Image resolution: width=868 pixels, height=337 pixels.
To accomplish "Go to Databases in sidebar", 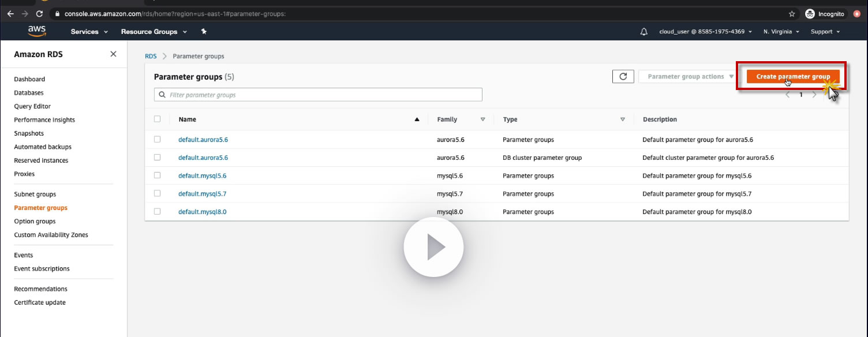I will (29, 92).
